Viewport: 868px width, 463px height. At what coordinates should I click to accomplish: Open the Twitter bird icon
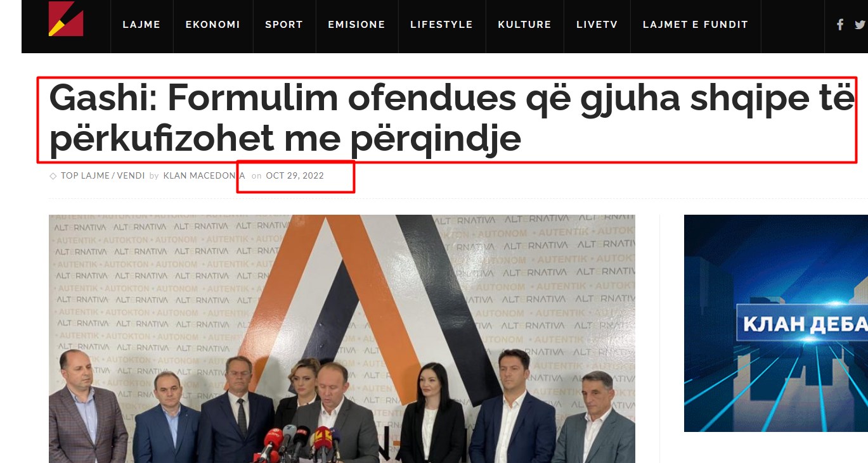point(860,25)
